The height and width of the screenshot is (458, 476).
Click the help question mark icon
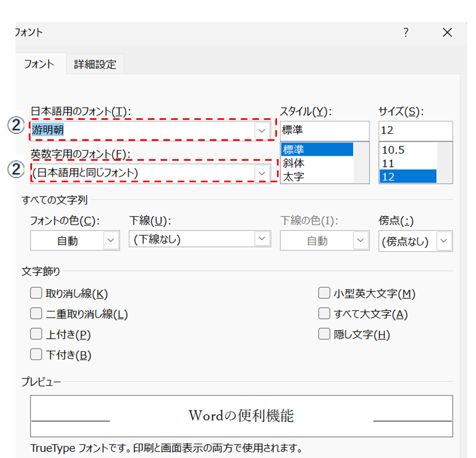(406, 33)
